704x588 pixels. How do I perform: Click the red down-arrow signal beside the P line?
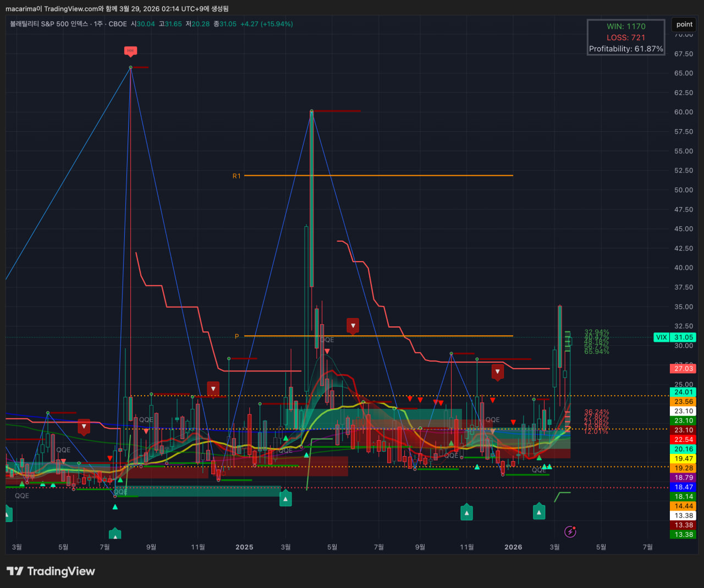click(x=353, y=325)
